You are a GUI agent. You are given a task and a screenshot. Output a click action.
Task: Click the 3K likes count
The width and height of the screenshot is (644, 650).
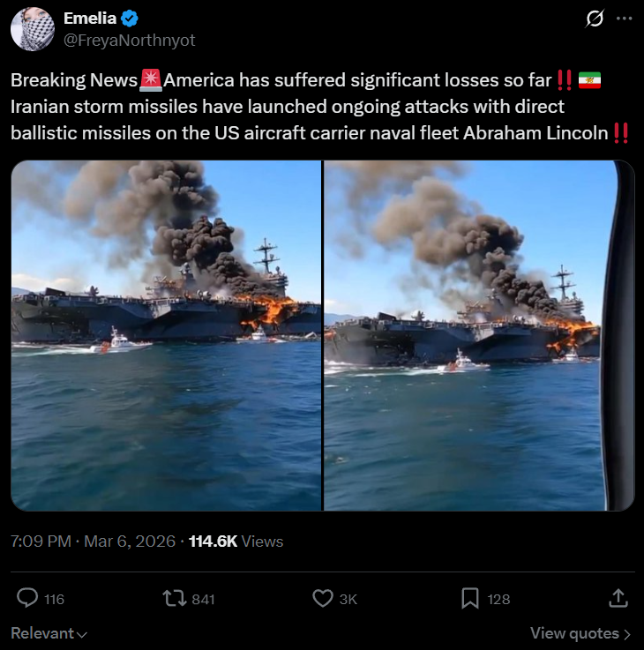click(x=348, y=600)
